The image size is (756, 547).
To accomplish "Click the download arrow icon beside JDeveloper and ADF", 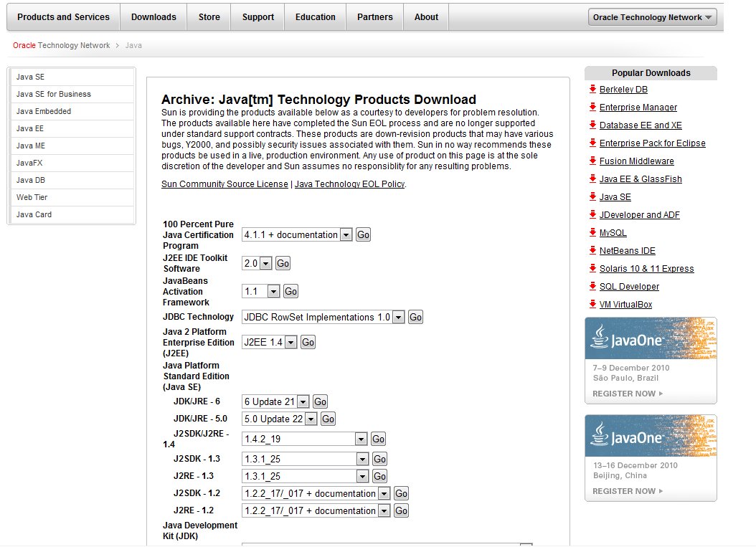I will point(592,214).
